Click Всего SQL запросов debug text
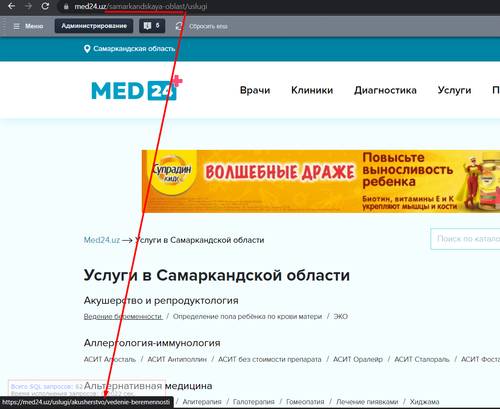 [x=47, y=387]
